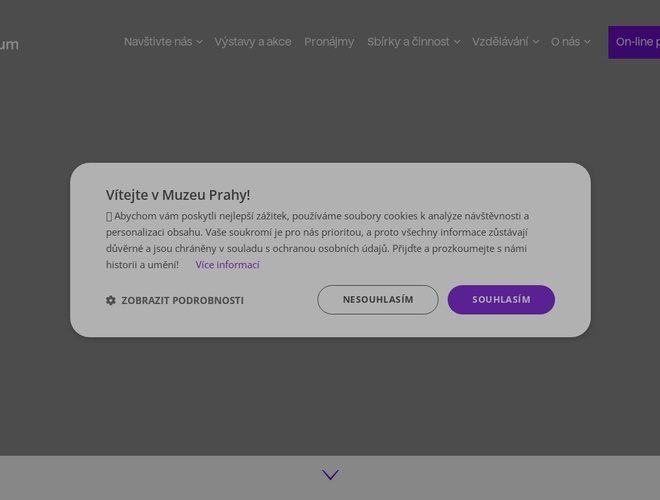Expand the Vzdělávání chevron arrow

click(x=536, y=42)
